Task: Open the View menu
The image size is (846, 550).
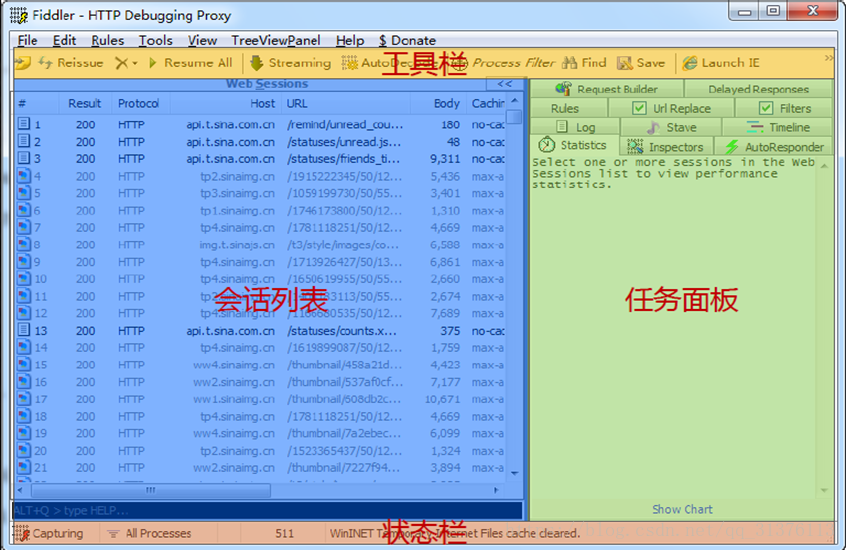Action: tap(202, 40)
